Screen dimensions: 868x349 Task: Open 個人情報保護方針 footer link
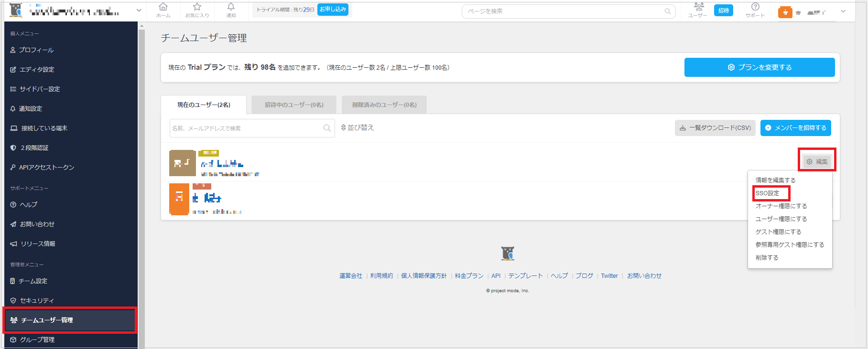(x=424, y=276)
